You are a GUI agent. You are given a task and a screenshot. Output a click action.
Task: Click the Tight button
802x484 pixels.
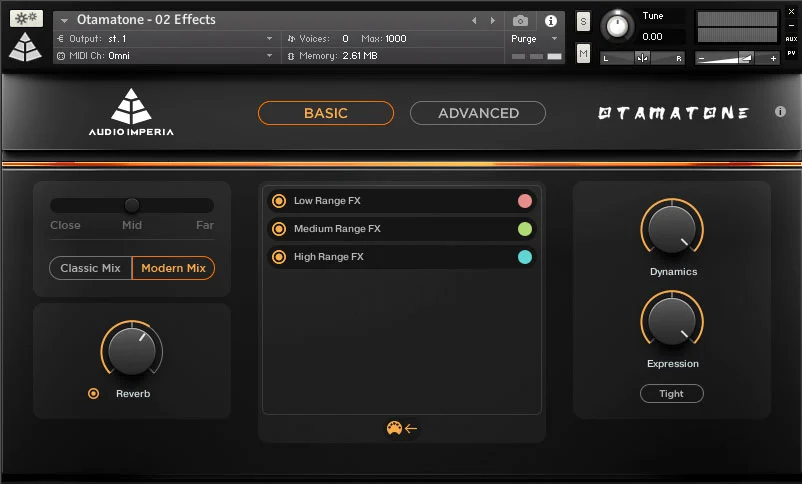point(671,394)
